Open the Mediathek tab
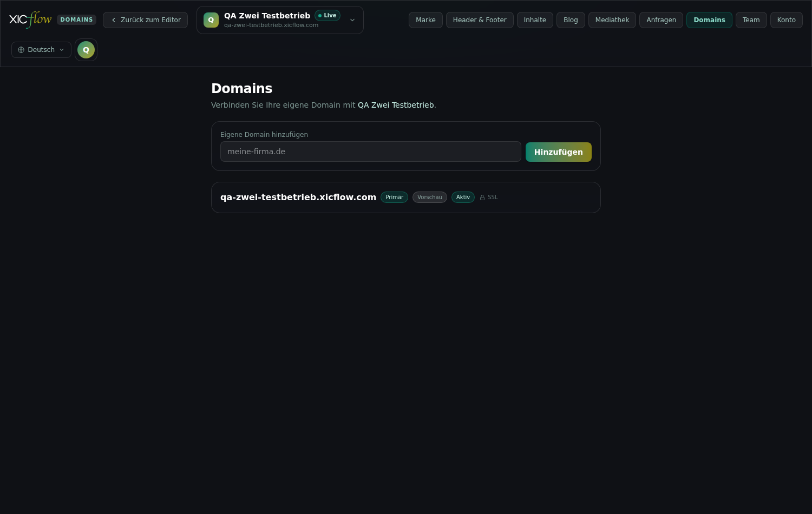The width and height of the screenshot is (812, 514). 612,20
